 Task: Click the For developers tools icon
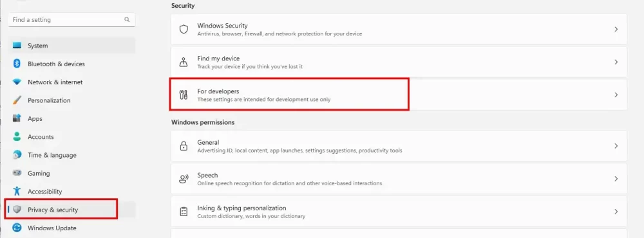pos(184,95)
